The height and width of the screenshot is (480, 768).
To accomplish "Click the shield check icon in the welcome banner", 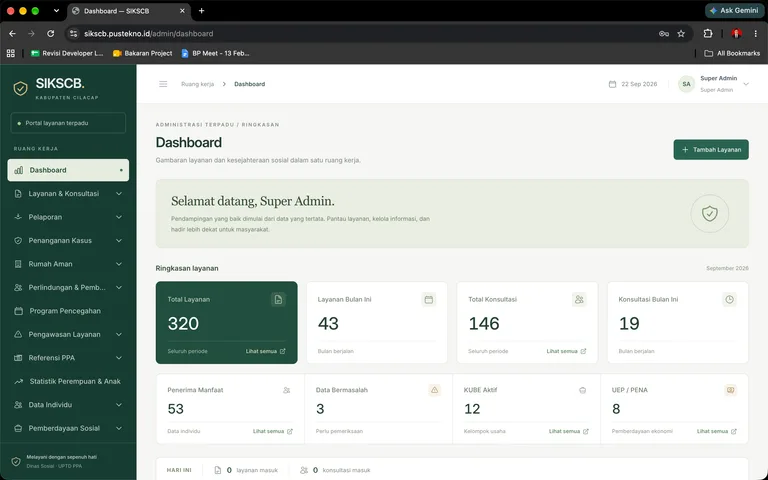I will [710, 214].
